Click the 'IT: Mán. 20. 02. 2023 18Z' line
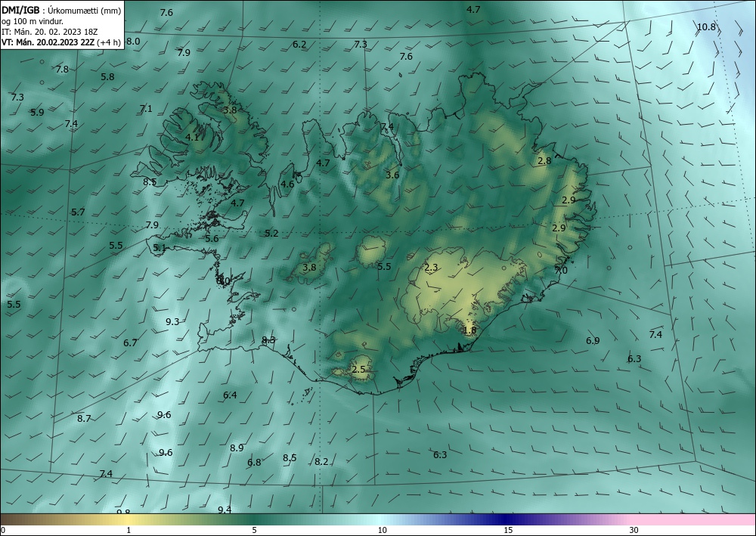The image size is (756, 536). 50,32
